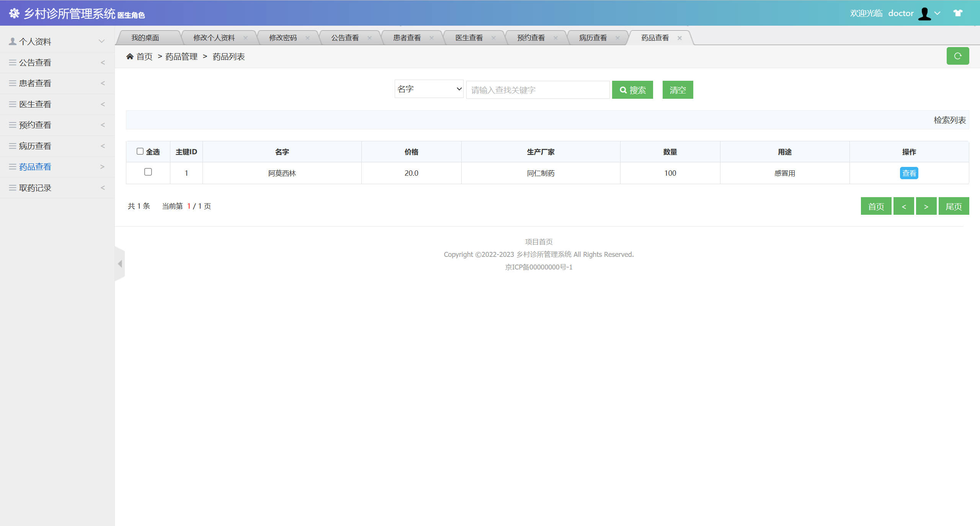Switch to the 我的桌面 tab

point(146,37)
